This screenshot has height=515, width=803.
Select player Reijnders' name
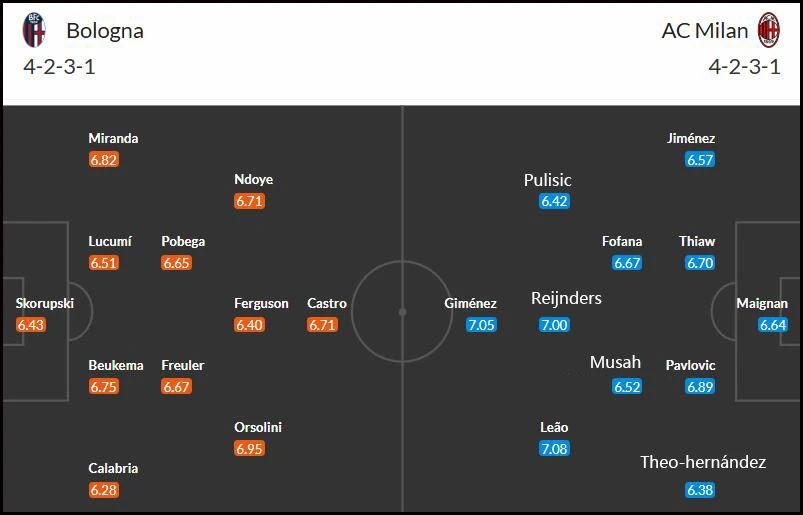(566, 298)
